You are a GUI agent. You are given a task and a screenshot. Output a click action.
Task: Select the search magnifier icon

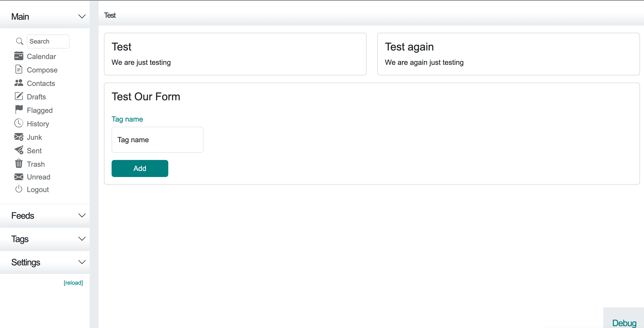pos(19,41)
